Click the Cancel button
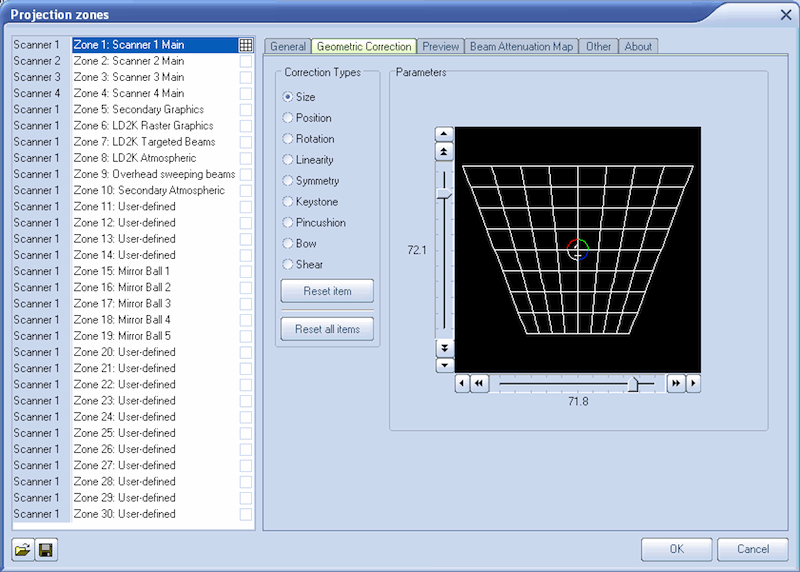Viewport: 800px width, 572px height. pos(753,549)
